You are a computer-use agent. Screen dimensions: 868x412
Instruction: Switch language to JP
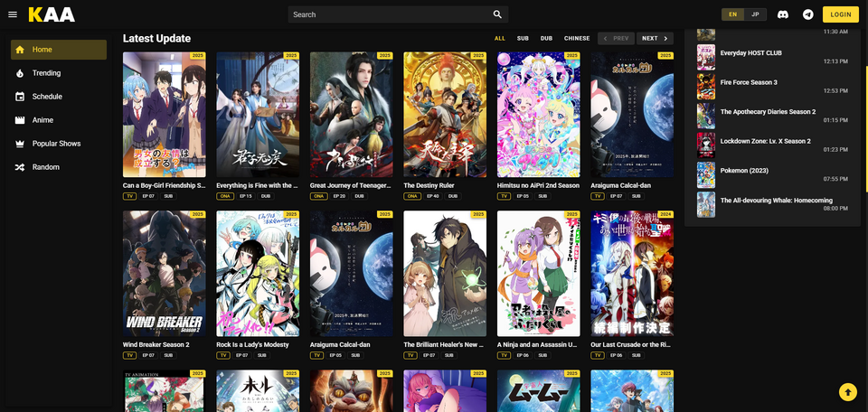point(755,14)
